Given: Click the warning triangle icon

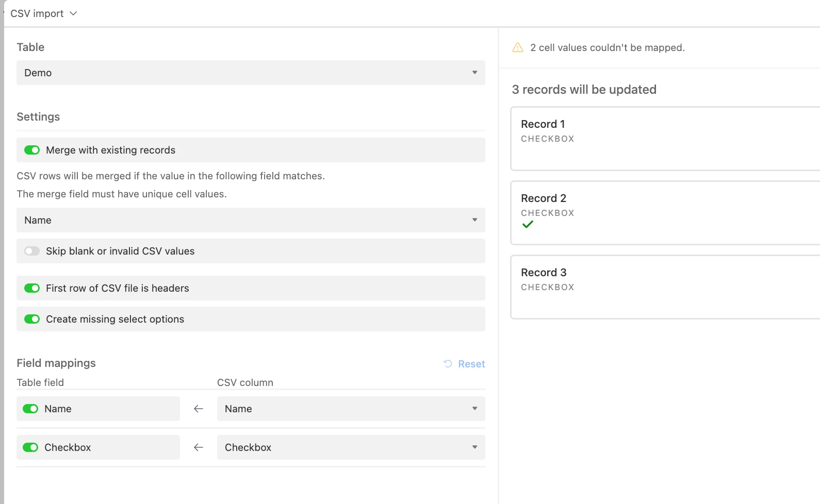Looking at the screenshot, I should click(x=518, y=47).
